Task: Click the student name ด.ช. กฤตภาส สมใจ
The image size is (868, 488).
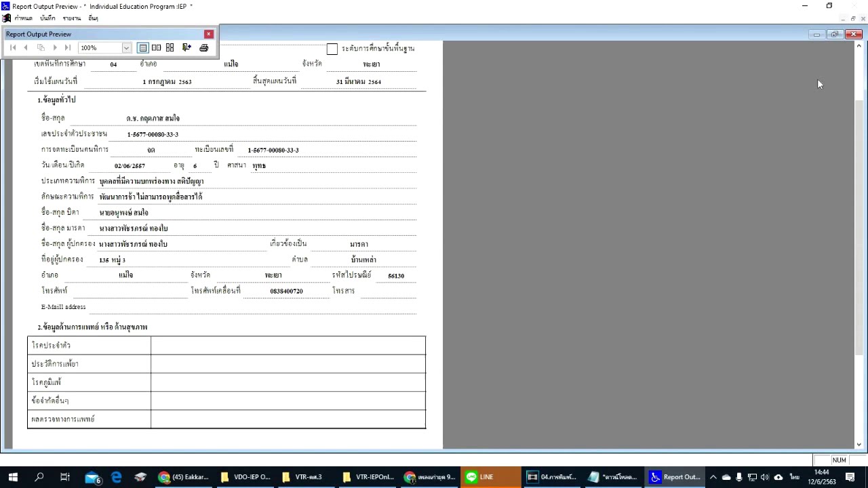Action: tap(153, 119)
